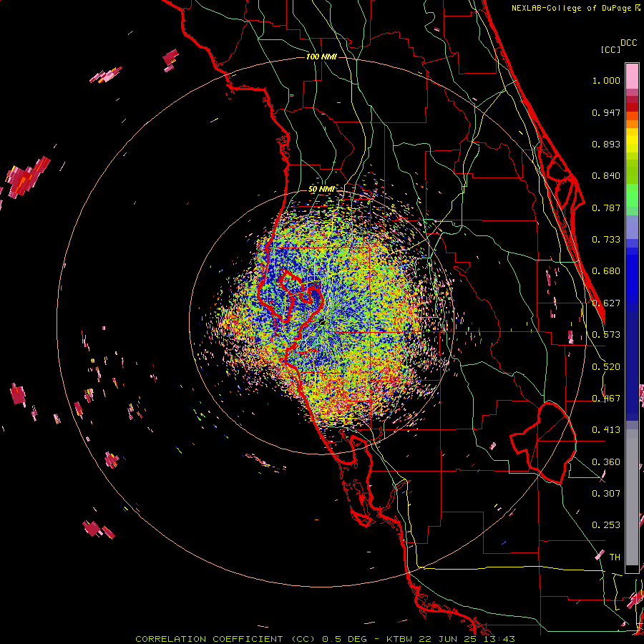Pick the 0.680 scale value
Viewport: 644px width, 644px height.
coord(606,271)
